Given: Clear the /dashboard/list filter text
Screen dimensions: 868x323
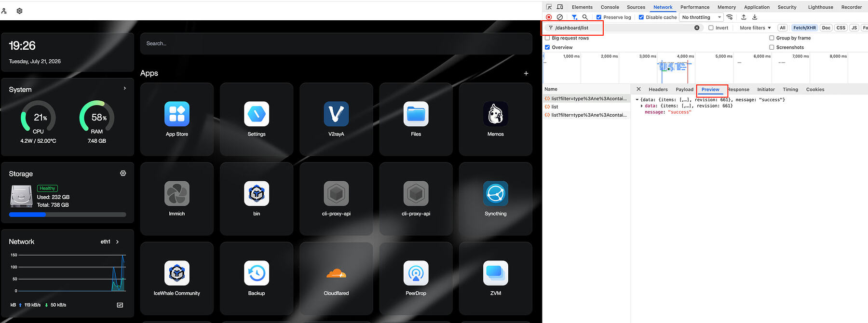Looking at the screenshot, I should (697, 27).
